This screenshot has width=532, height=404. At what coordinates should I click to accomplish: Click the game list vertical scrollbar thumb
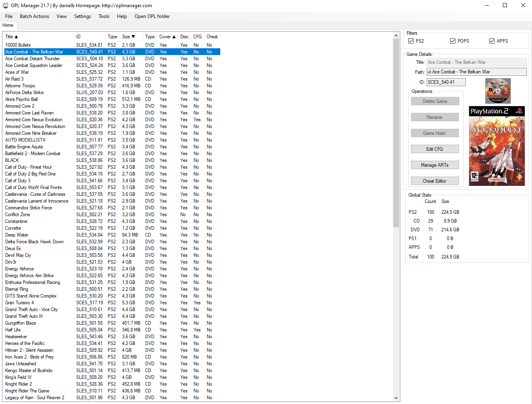tap(396, 134)
